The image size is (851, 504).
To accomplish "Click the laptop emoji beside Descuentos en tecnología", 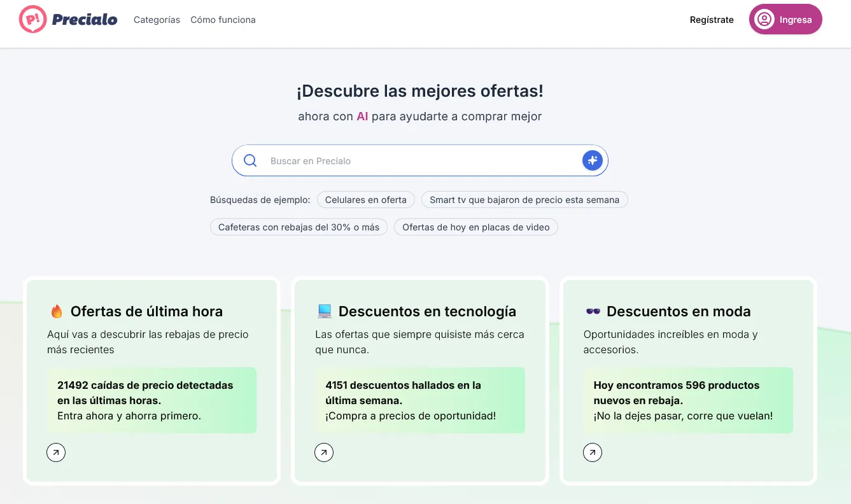I will pyautogui.click(x=325, y=311).
